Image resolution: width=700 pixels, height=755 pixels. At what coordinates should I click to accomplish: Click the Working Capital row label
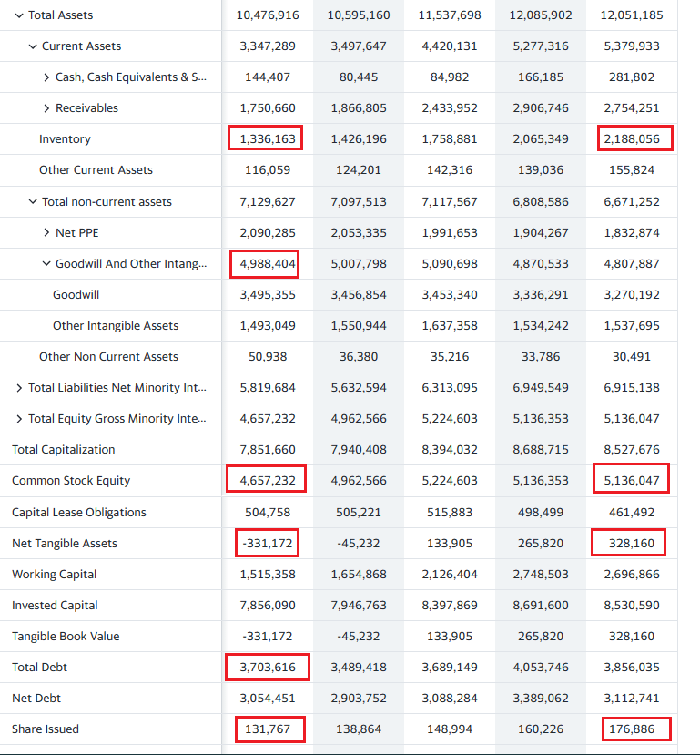pos(54,575)
